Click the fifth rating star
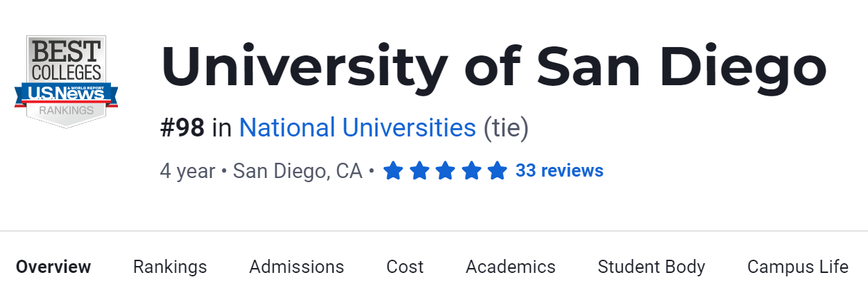 click(497, 170)
